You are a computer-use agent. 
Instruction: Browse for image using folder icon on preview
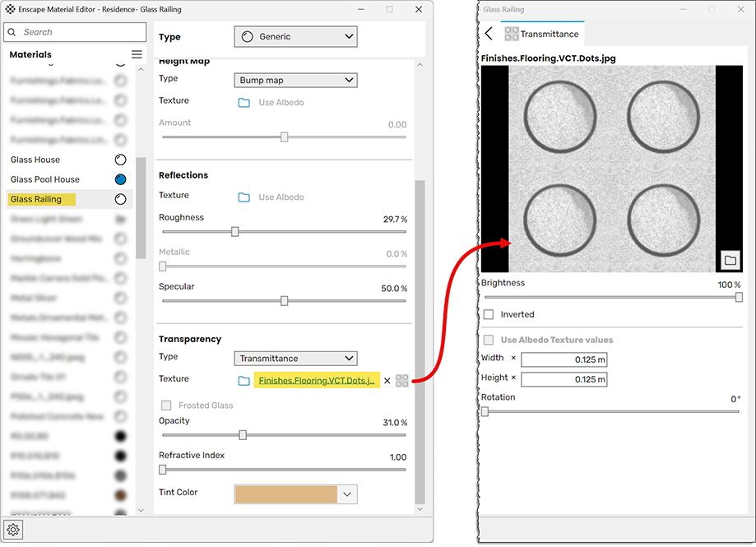(729, 260)
